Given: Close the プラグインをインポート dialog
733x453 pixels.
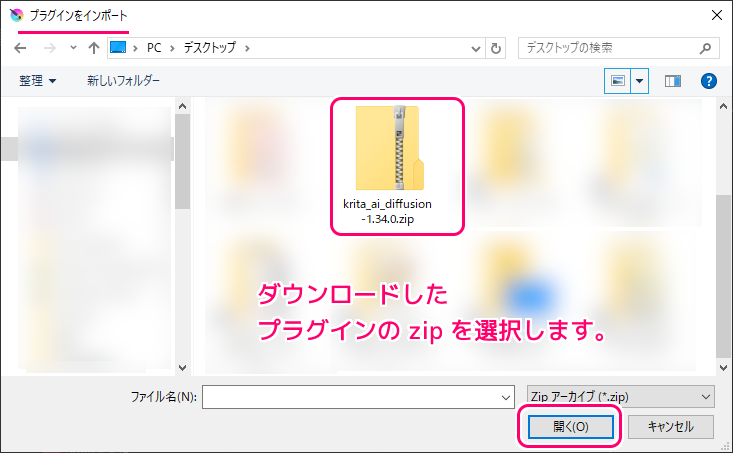Looking at the screenshot, I should pos(717,15).
